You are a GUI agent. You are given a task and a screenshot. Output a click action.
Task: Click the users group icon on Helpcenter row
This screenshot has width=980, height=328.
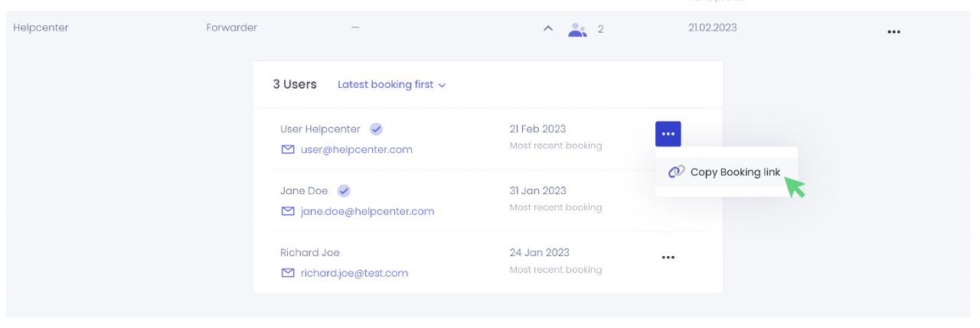click(x=577, y=30)
